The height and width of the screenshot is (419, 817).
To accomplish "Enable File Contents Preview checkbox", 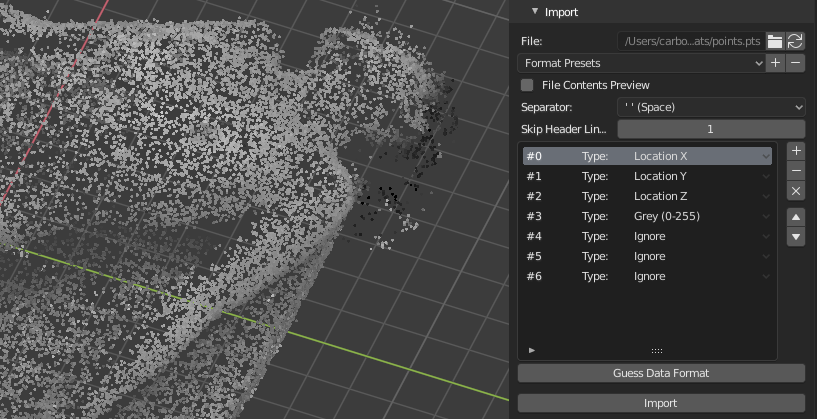I will pos(527,85).
